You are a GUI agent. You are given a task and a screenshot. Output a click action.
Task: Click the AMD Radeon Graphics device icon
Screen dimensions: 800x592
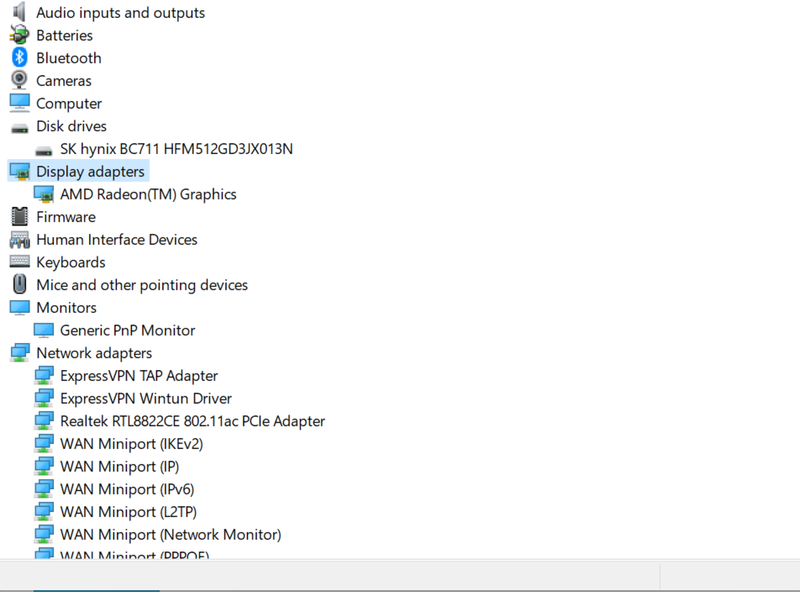click(x=43, y=194)
